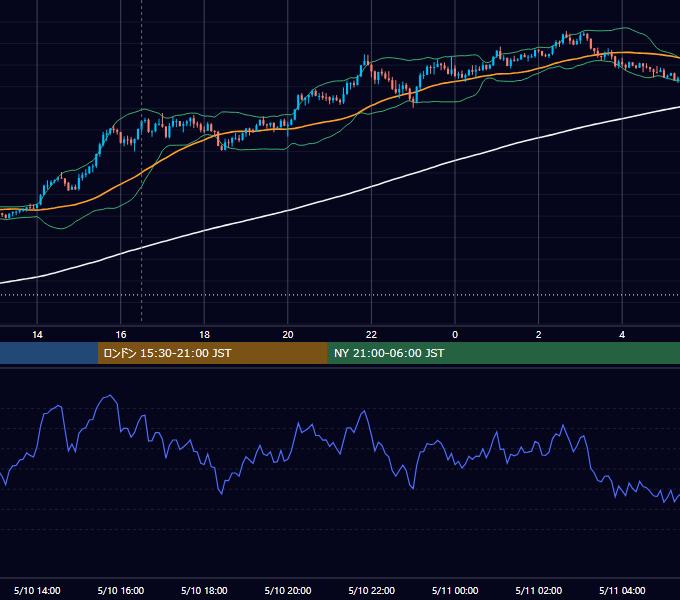Click the NY 21:00-06:00 JST session band

(503, 353)
